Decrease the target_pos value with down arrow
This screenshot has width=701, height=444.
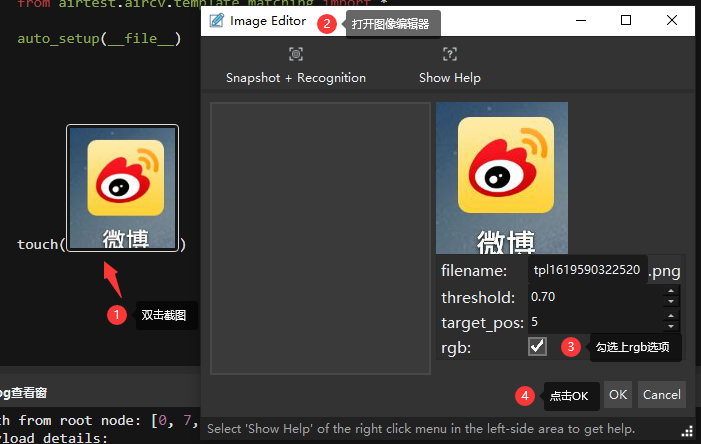click(671, 326)
